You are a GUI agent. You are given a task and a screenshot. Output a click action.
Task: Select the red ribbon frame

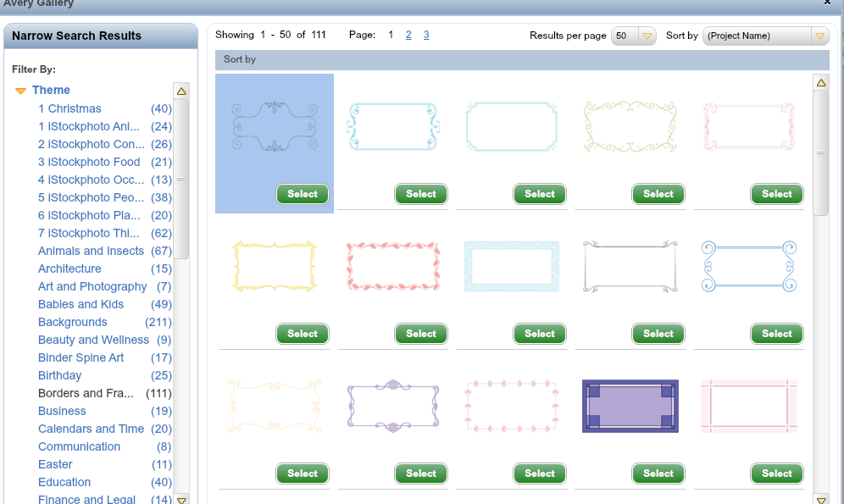[421, 334]
